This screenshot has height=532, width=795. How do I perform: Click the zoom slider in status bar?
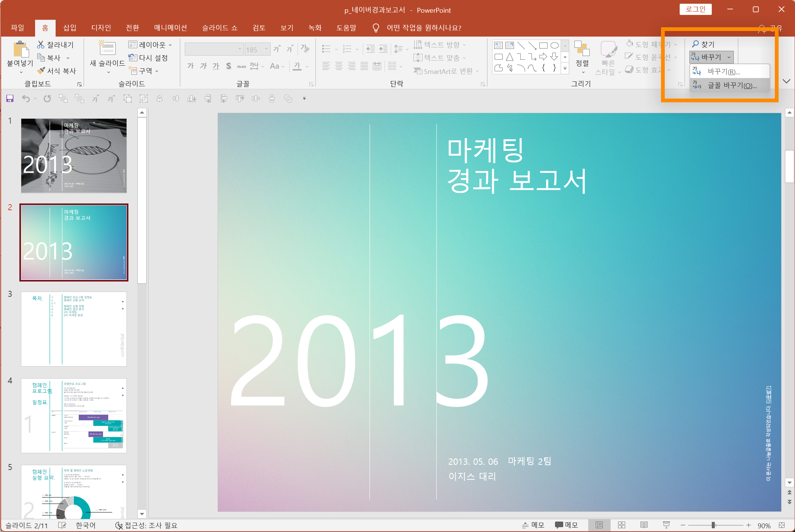pos(713,525)
